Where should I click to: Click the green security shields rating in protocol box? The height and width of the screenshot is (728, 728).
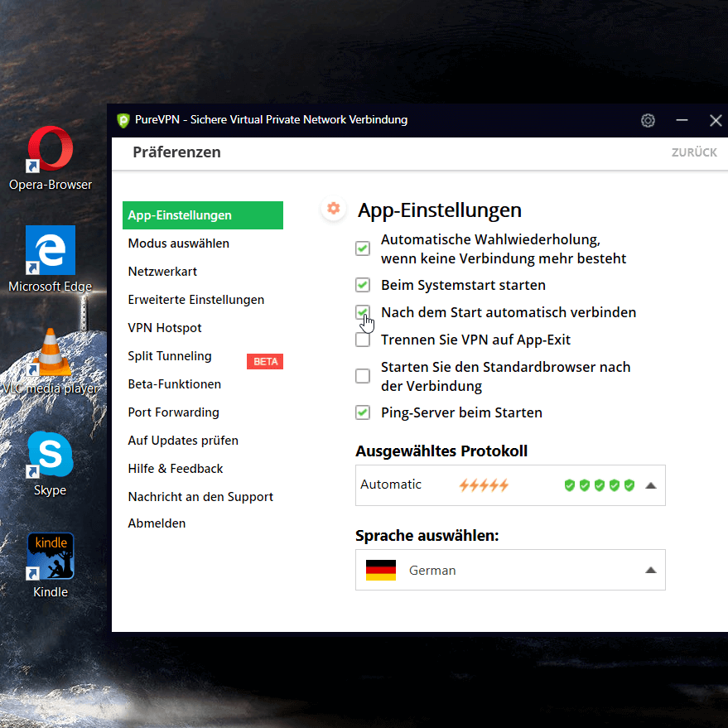click(599, 485)
